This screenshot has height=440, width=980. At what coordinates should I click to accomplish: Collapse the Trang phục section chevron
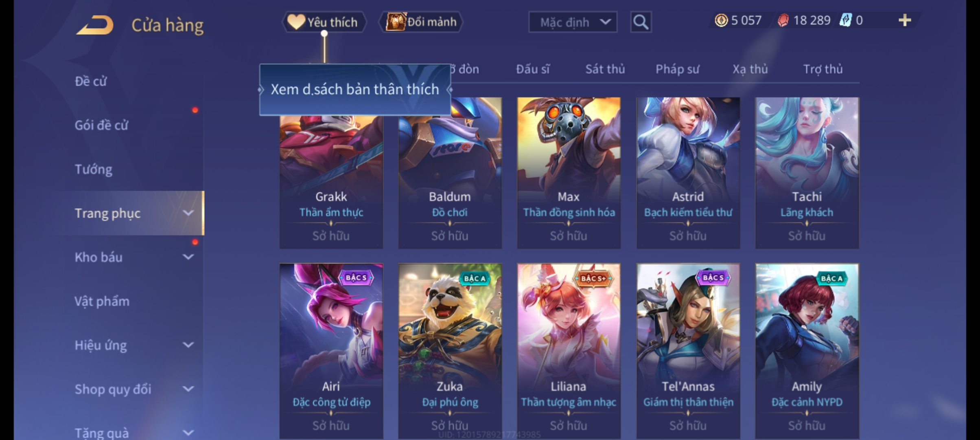tap(188, 213)
